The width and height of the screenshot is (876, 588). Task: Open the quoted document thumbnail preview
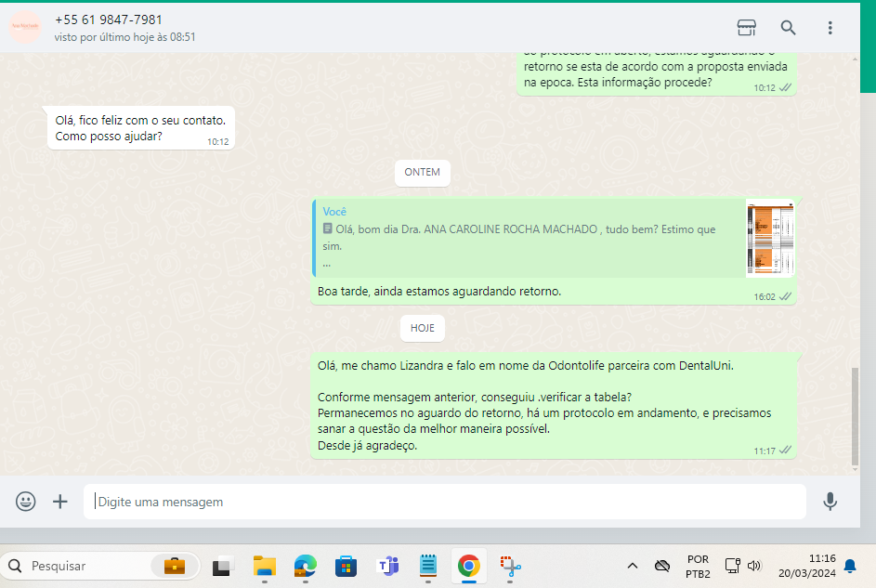tap(769, 239)
